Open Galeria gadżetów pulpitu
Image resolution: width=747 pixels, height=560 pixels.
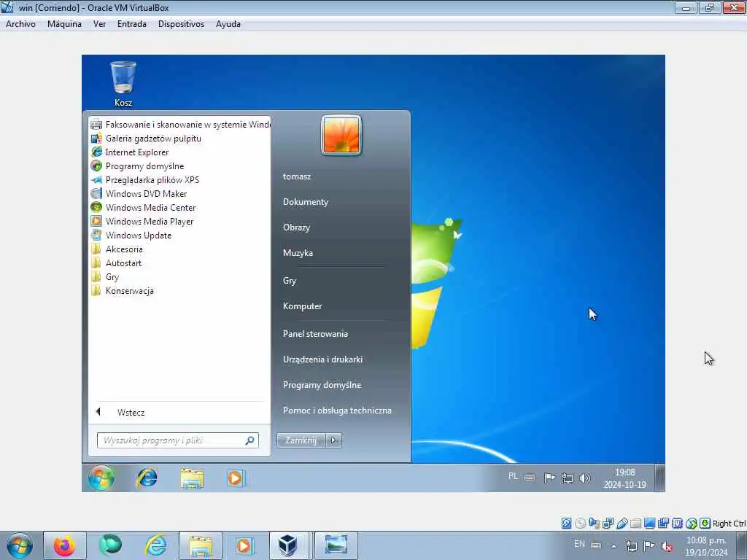click(146, 139)
